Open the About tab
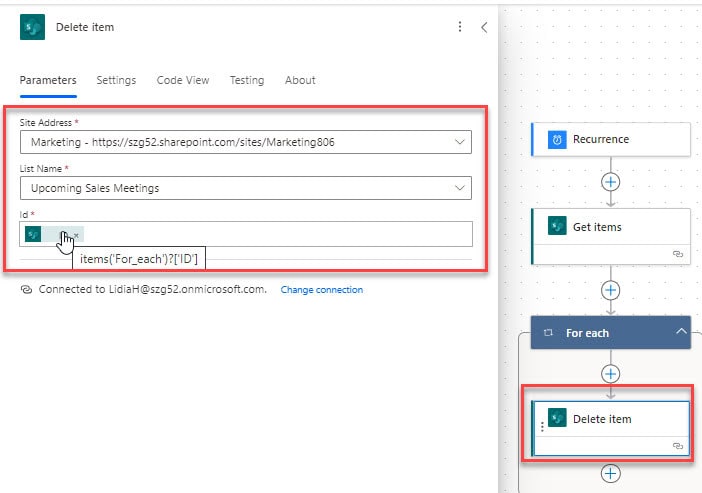The image size is (702, 493). pos(300,80)
